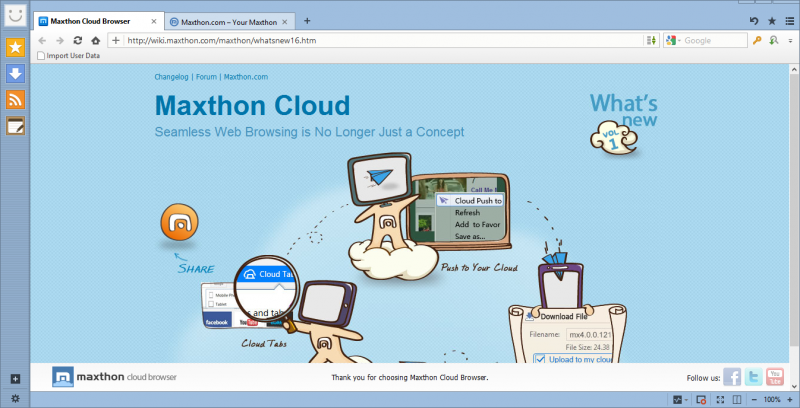Click scrollbar down arrow

[794, 386]
